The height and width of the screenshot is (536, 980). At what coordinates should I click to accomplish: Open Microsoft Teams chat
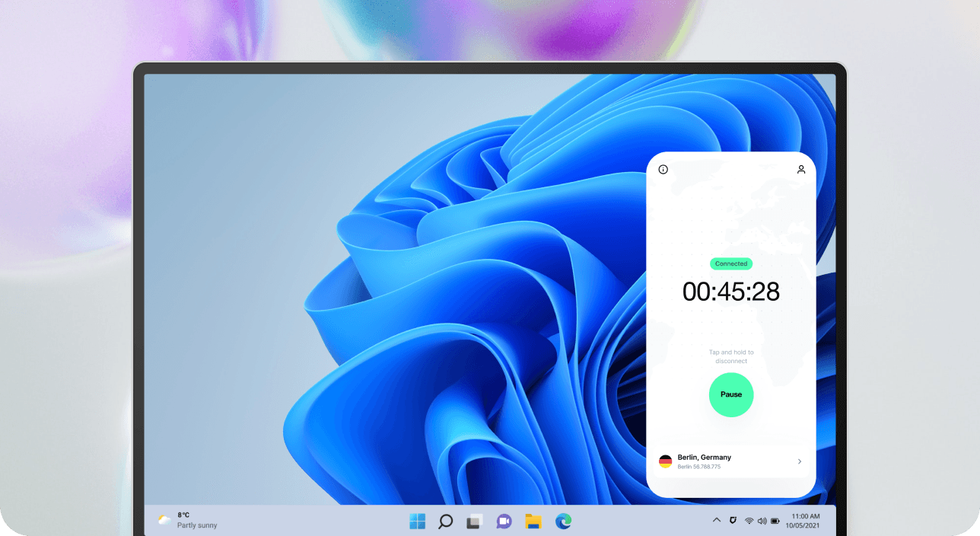pos(504,521)
